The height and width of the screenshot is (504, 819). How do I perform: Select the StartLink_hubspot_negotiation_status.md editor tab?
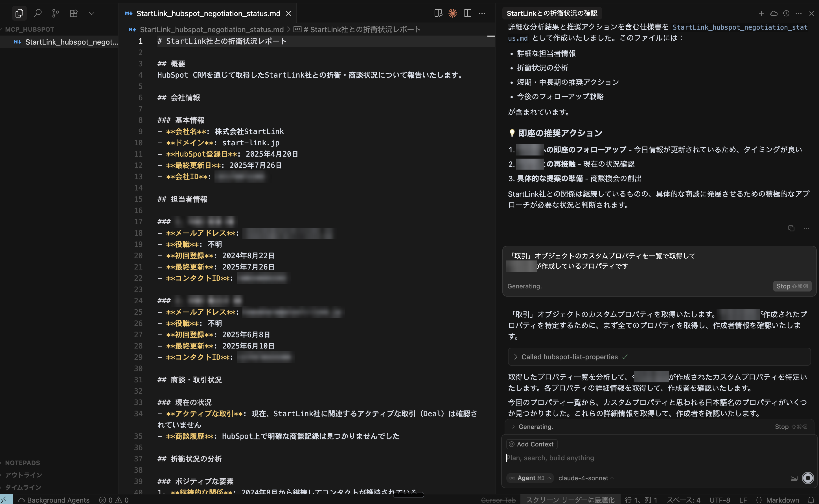208,13
